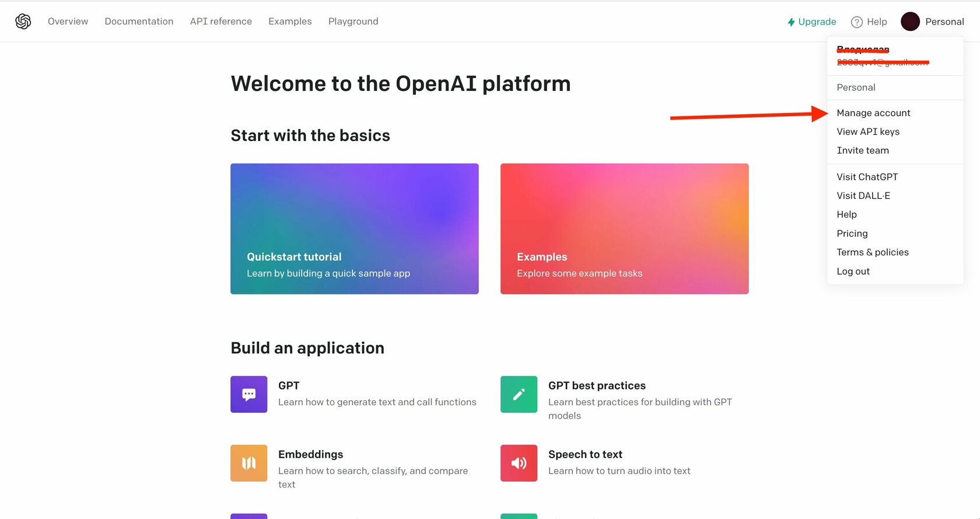The image size is (980, 519).
Task: Click the orange Embeddings icon
Action: click(249, 463)
